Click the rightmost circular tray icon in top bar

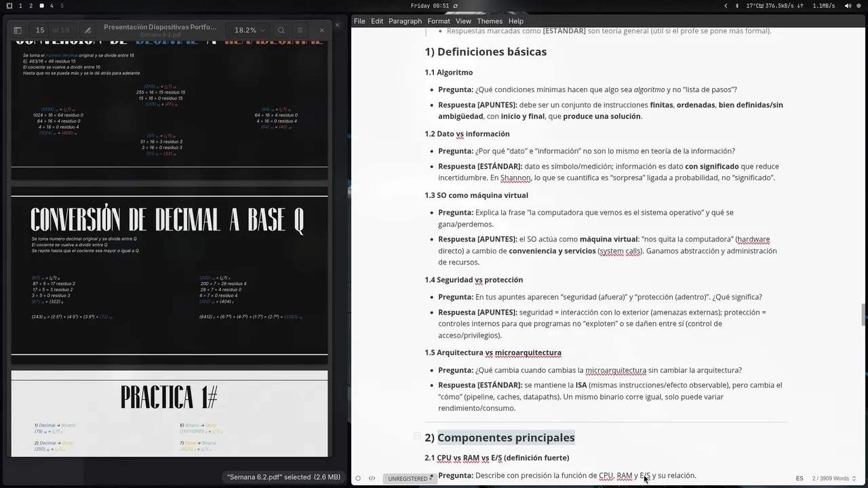coord(859,5)
